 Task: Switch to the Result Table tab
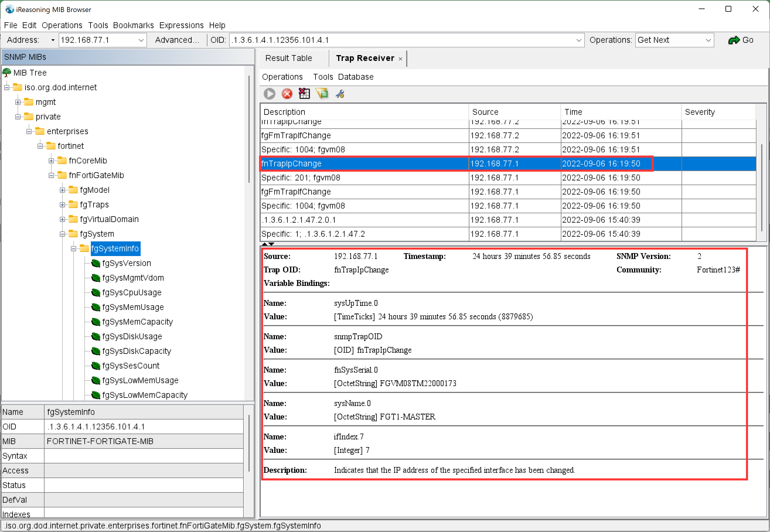point(288,58)
